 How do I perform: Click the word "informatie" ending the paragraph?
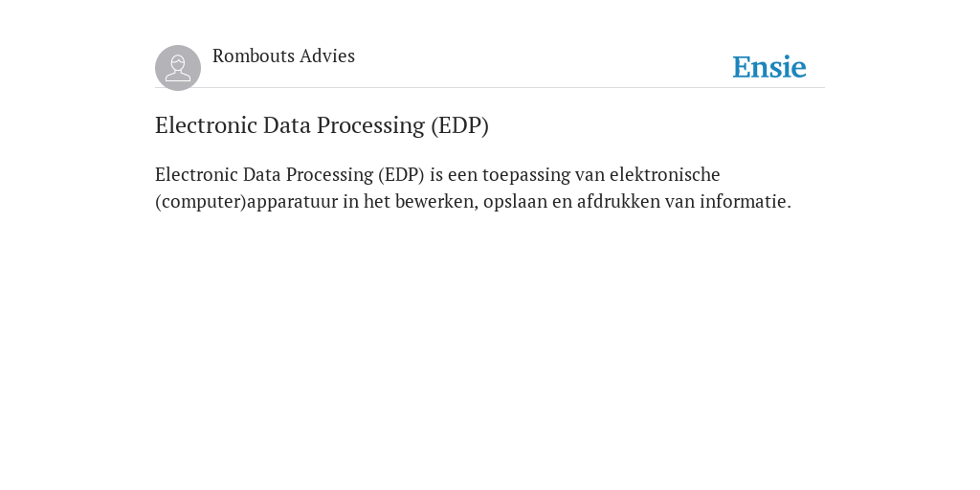pos(745,202)
